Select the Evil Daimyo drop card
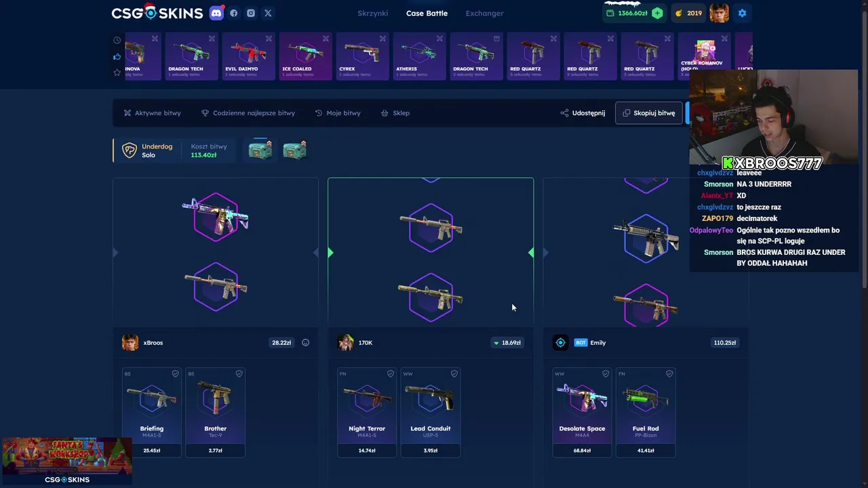 (248, 56)
